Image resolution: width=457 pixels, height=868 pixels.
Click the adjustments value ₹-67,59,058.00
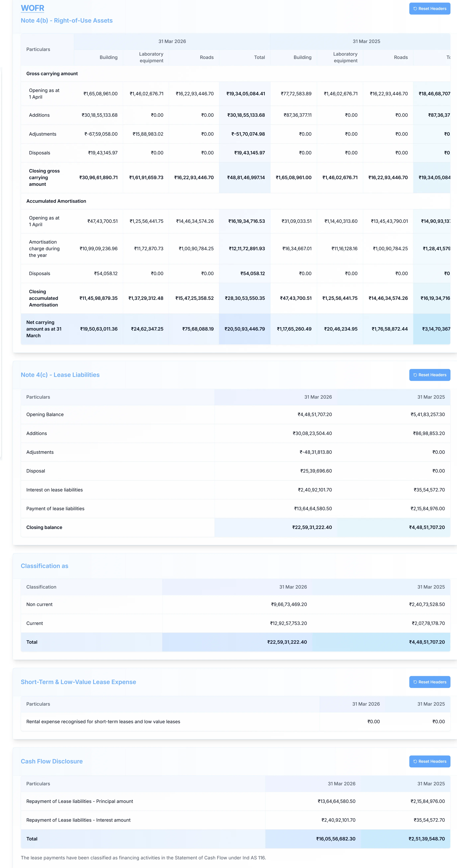click(101, 134)
